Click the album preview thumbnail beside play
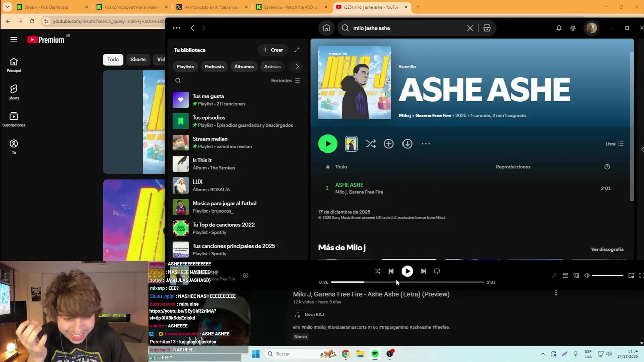 pyautogui.click(x=351, y=144)
